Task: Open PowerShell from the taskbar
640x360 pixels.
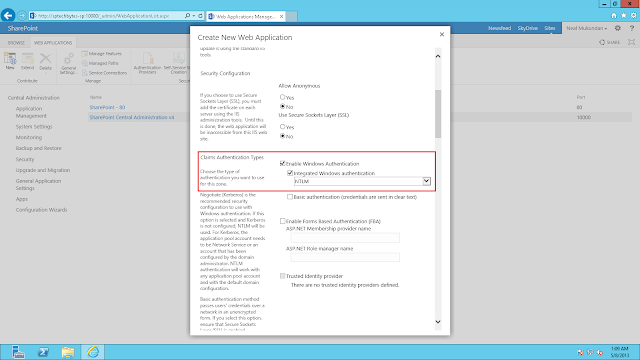Action: coord(43,352)
